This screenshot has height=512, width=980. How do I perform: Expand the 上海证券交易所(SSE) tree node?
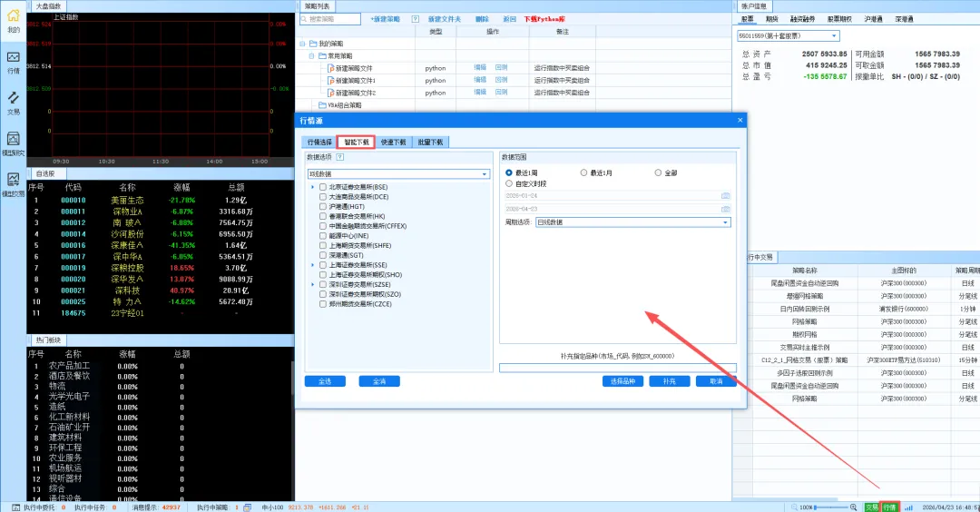[x=313, y=265]
